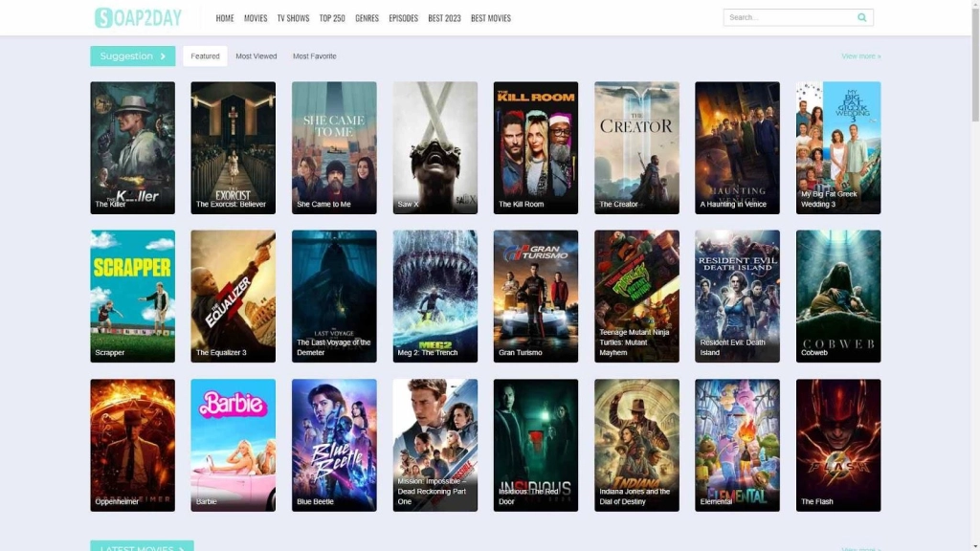Open The Equalizer 3 poster

coord(234,296)
